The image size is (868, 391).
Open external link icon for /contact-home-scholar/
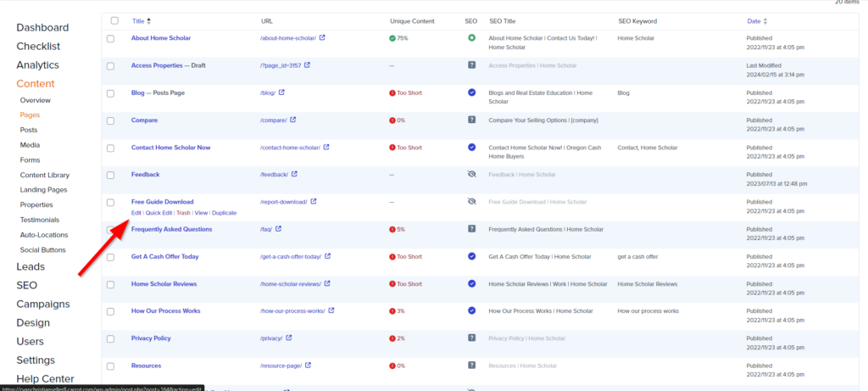point(326,148)
